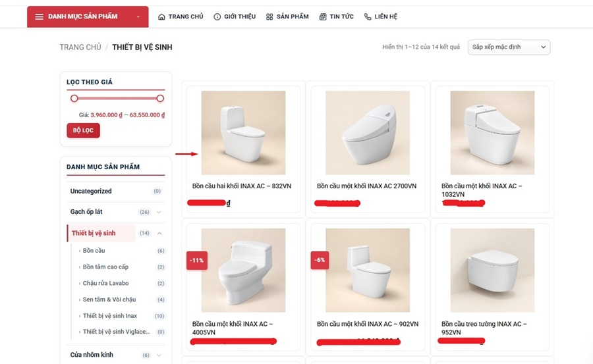
Task: Click the -6% discount badge
Action: click(x=320, y=260)
